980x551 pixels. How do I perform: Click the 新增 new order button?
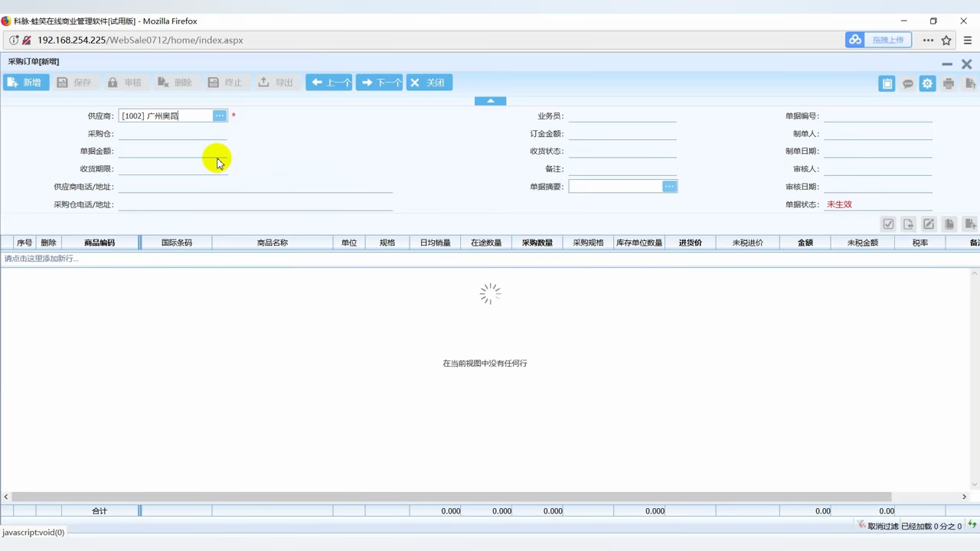click(x=26, y=83)
